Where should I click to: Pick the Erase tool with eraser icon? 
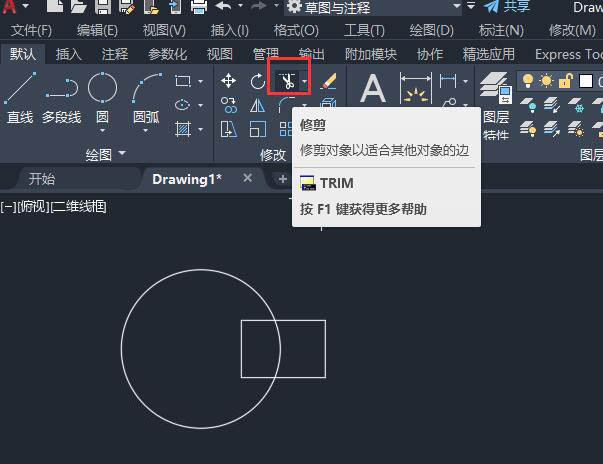(328, 81)
